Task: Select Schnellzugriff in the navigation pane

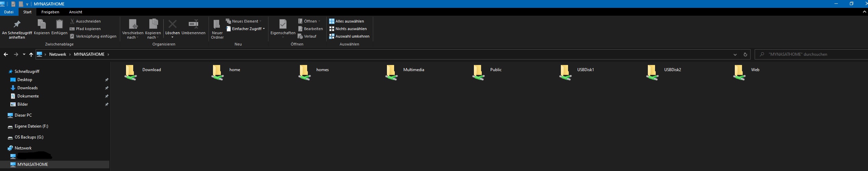Action: (x=27, y=71)
